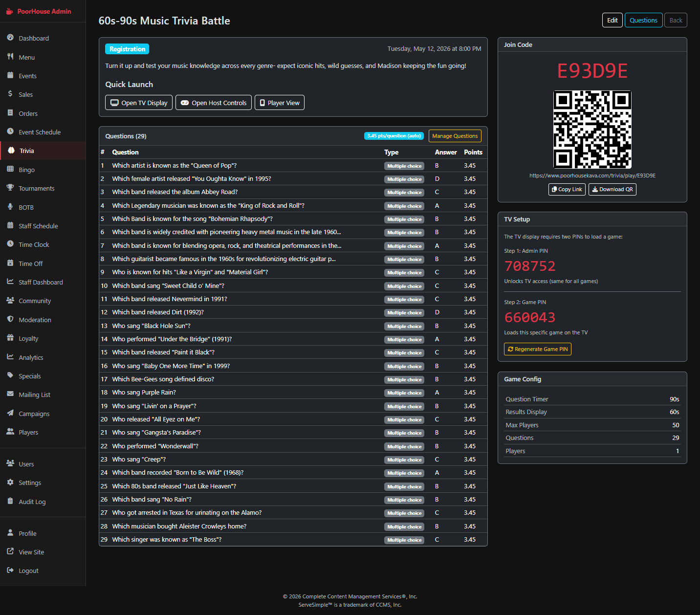Click the Moderation shield icon
The width and height of the screenshot is (700, 615).
pyautogui.click(x=10, y=319)
